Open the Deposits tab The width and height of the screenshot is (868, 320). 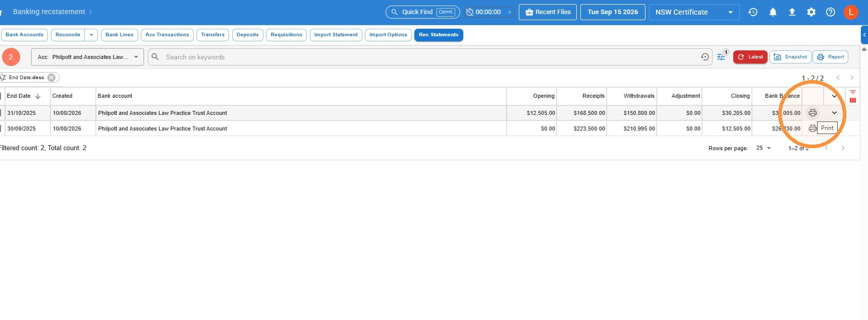click(x=247, y=35)
